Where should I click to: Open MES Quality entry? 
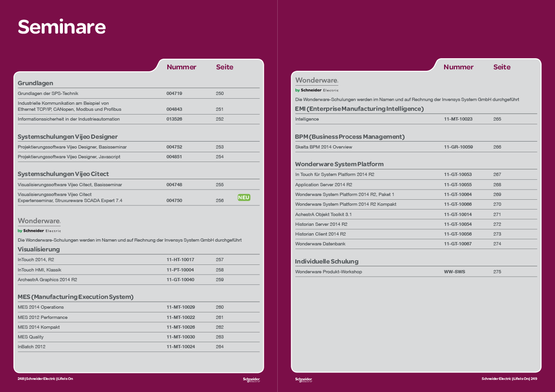pos(30,337)
